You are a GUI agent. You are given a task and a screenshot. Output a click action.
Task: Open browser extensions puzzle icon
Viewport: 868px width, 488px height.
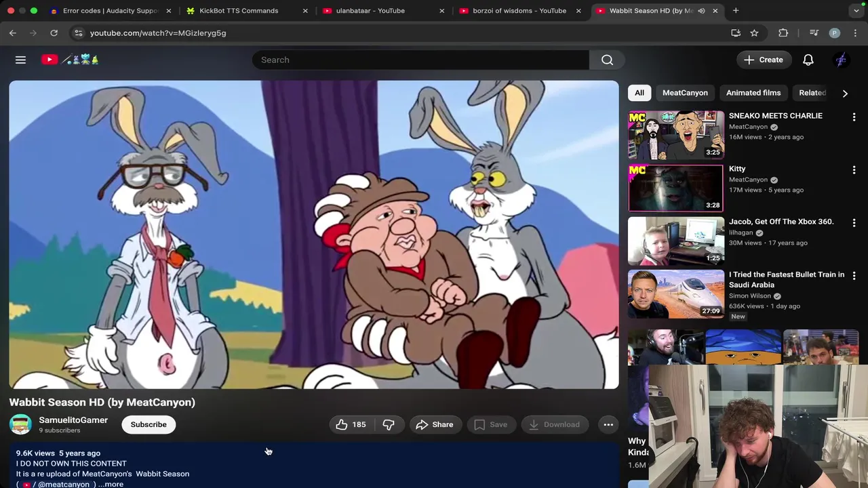point(783,33)
